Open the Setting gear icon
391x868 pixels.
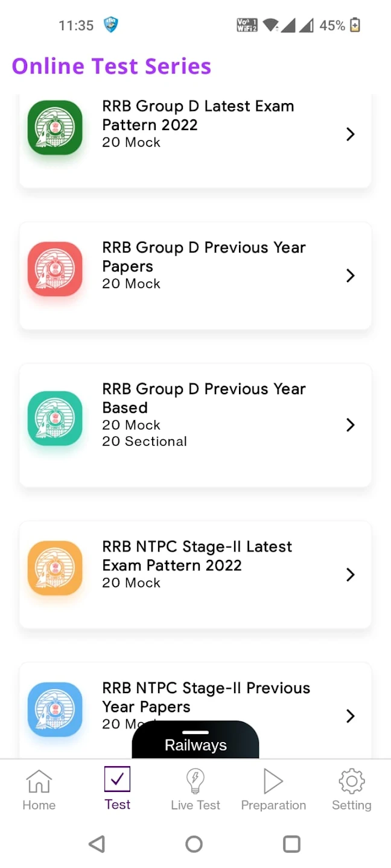(x=352, y=781)
